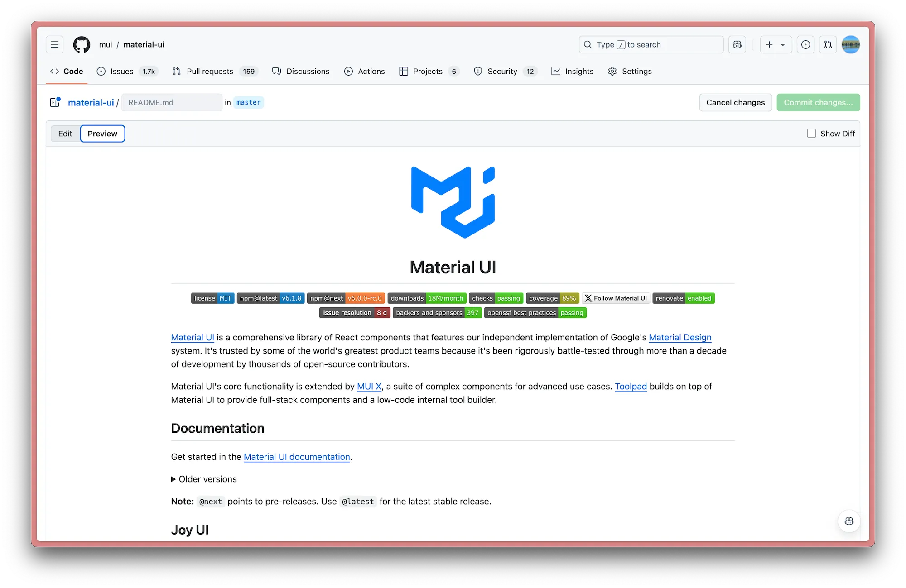Image resolution: width=906 pixels, height=588 pixels.
Task: Edit the README.md filename field
Action: click(x=172, y=102)
